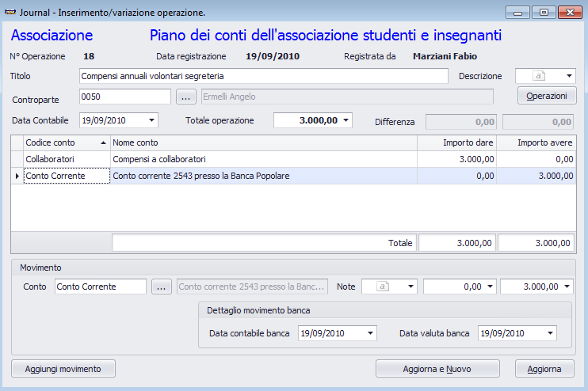The width and height of the screenshot is (588, 391).
Task: Expand the movimento dare 0,00 dropdown
Action: (490, 287)
